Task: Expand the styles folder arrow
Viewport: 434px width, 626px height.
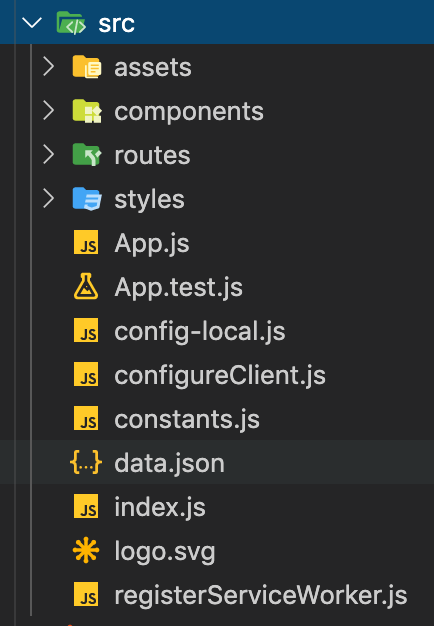Action: point(48,198)
